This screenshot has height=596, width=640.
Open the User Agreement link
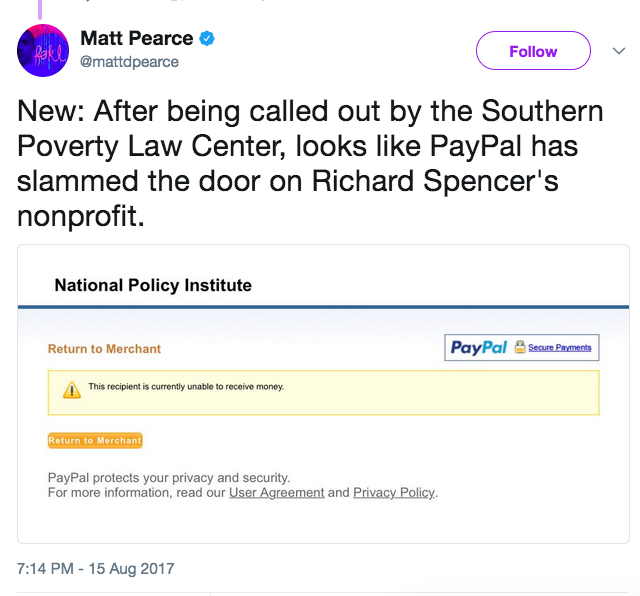coord(276,492)
